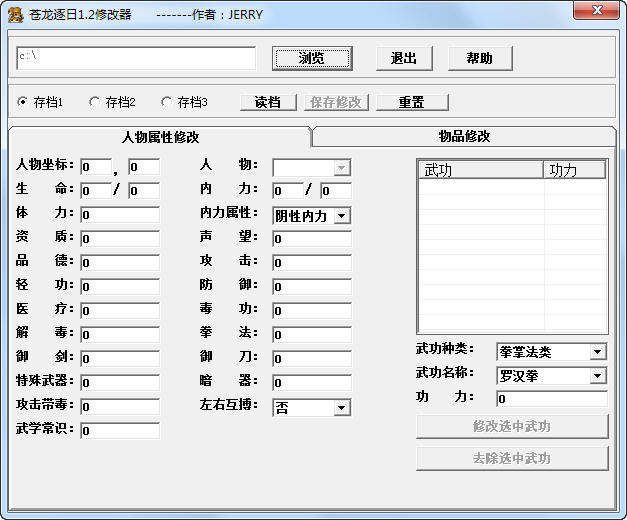The height and width of the screenshot is (520, 627).
Task: Click the maximum 生命 value field
Action: (144, 191)
